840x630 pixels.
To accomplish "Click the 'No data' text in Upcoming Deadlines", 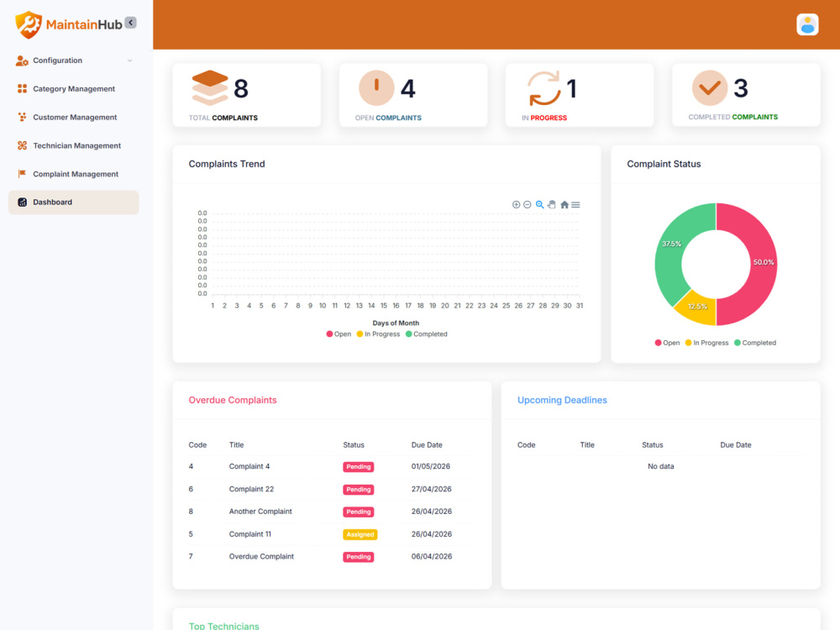I will tap(660, 466).
